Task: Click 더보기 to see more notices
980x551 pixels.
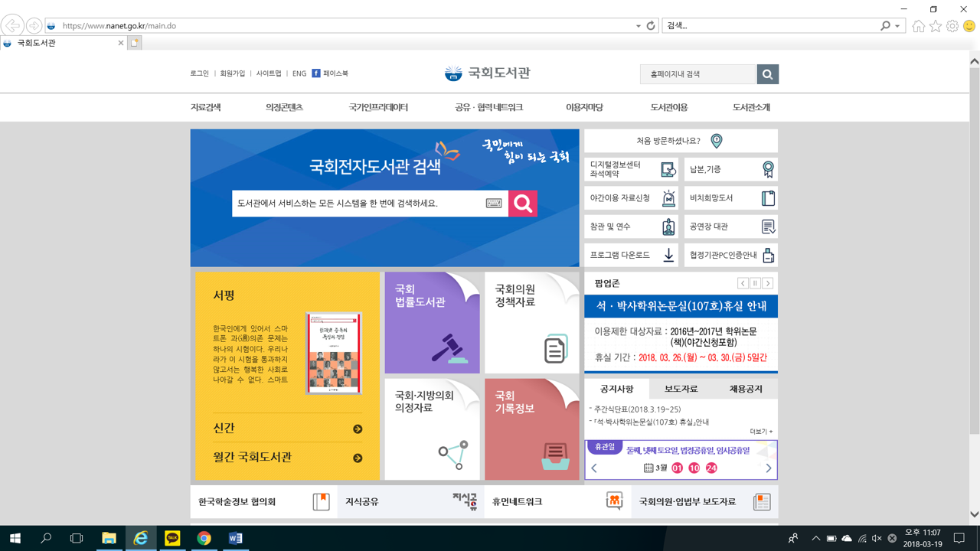Action: click(x=761, y=432)
